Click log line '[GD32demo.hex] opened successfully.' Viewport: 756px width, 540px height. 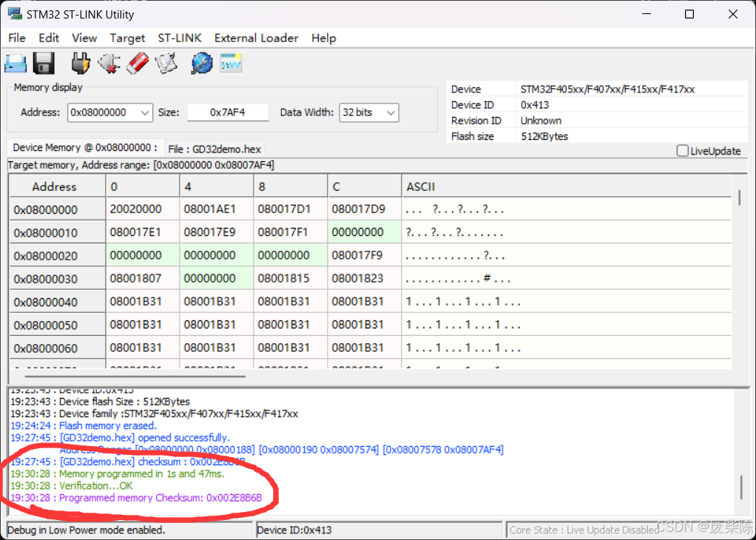pyautogui.click(x=120, y=438)
